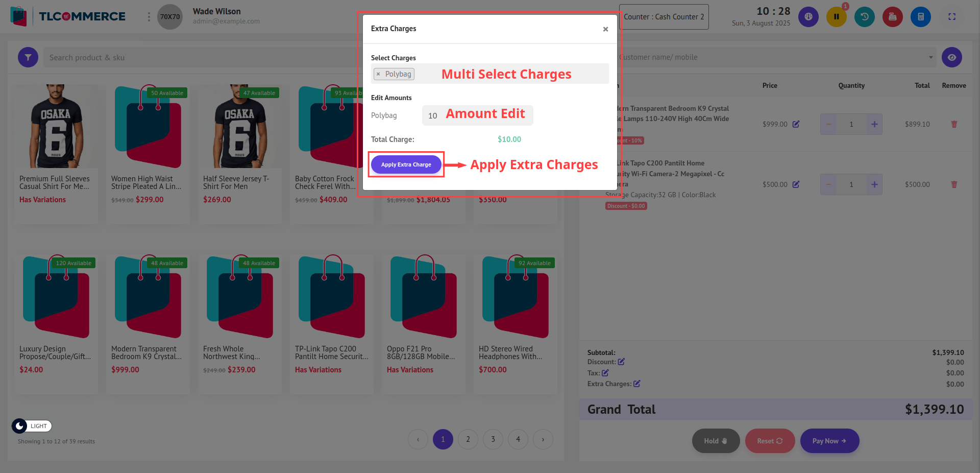Screen dimensions: 980x473
Task: Open order history clock icon
Action: point(864,17)
